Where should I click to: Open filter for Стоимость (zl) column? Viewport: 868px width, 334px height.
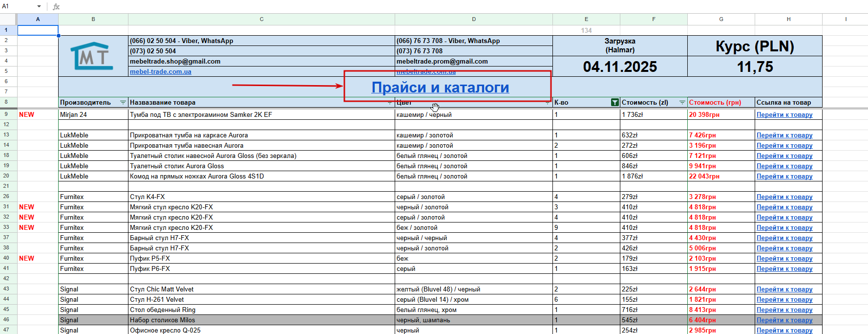point(682,103)
